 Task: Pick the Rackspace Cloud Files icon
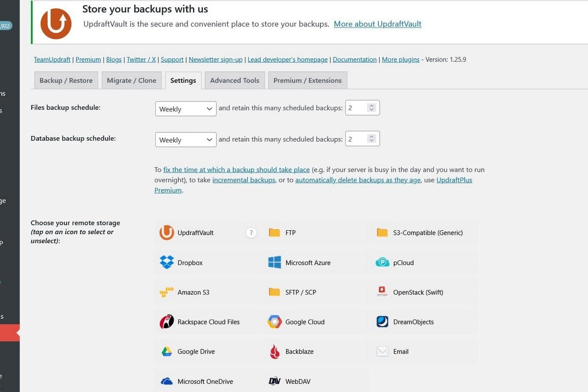(167, 322)
